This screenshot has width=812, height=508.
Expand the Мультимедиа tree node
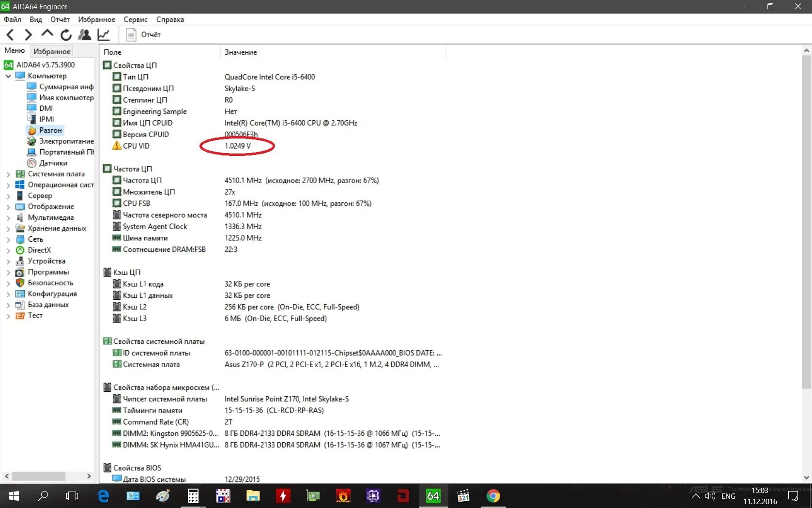coord(8,218)
